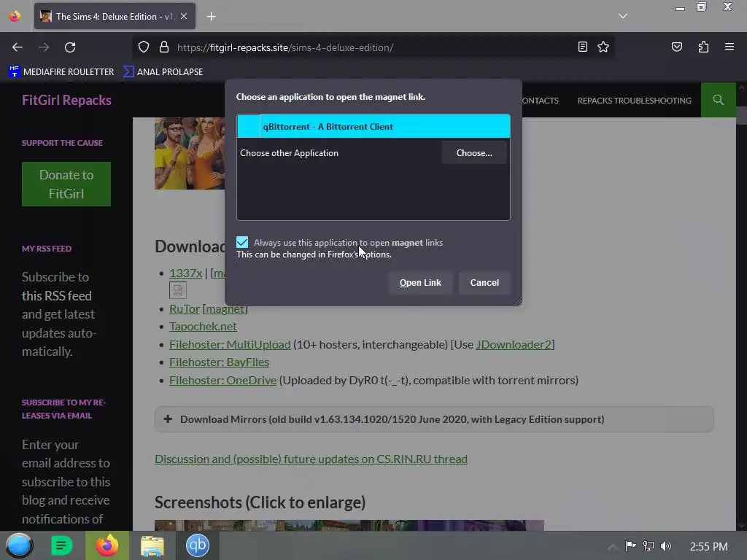Open the shield tracking protection icon
747x560 pixels.
click(x=144, y=47)
